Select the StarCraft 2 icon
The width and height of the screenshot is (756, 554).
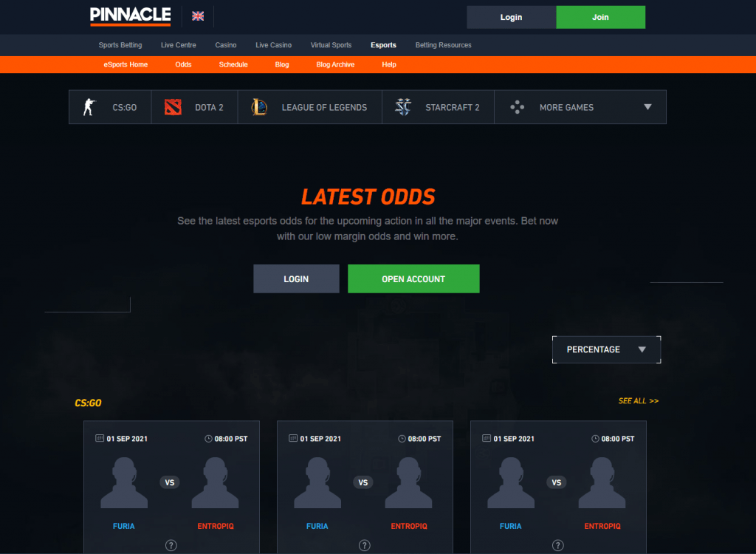[403, 106]
